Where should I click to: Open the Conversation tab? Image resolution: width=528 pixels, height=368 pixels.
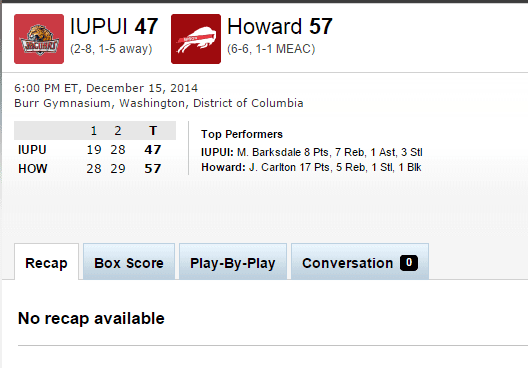point(360,262)
